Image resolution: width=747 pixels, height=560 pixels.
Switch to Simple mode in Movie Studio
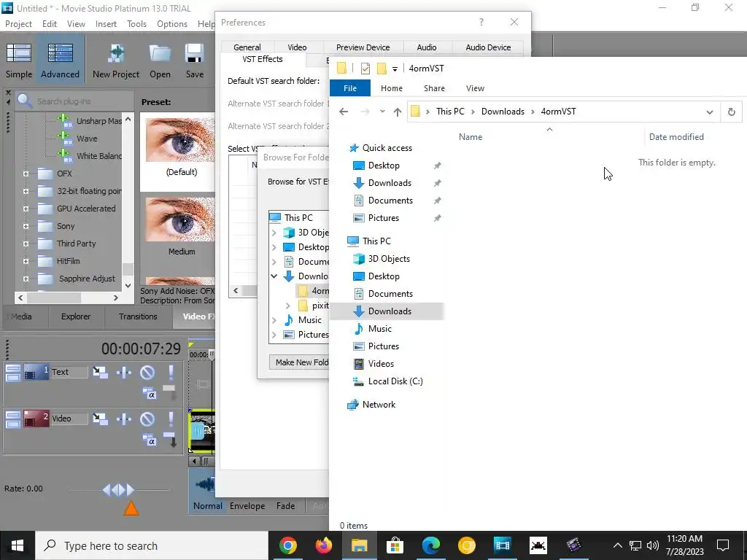click(19, 61)
